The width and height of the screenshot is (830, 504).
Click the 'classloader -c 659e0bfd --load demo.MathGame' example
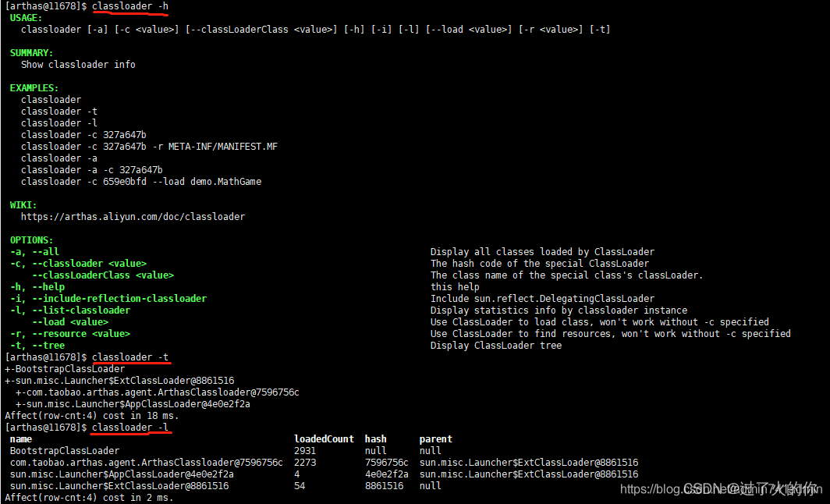click(x=141, y=182)
